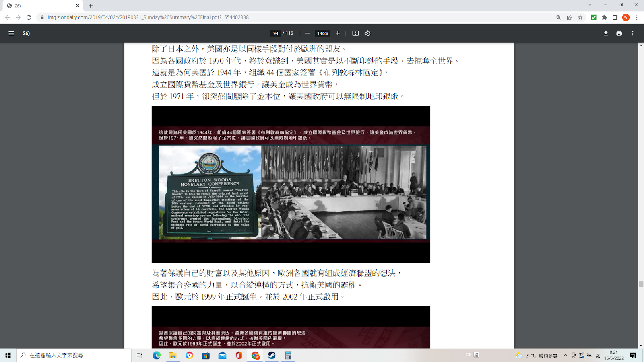
Task: Click the zoom percentage field 146%
Action: click(322, 33)
